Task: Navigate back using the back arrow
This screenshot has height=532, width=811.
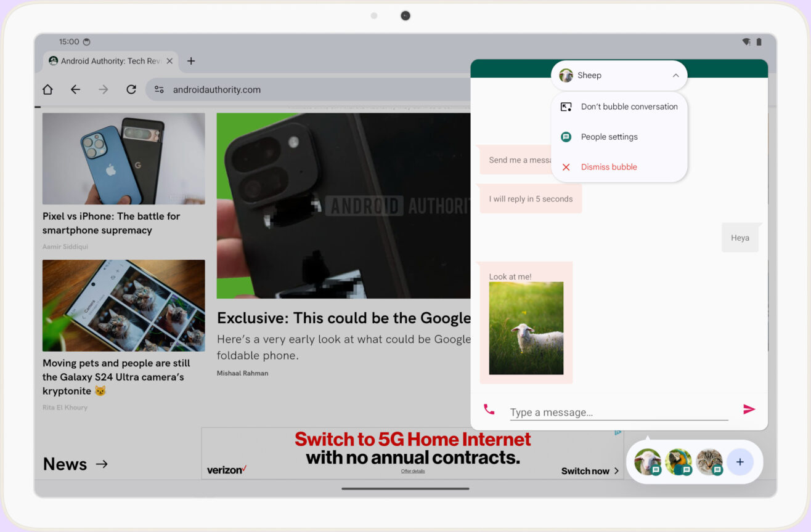Action: point(75,89)
